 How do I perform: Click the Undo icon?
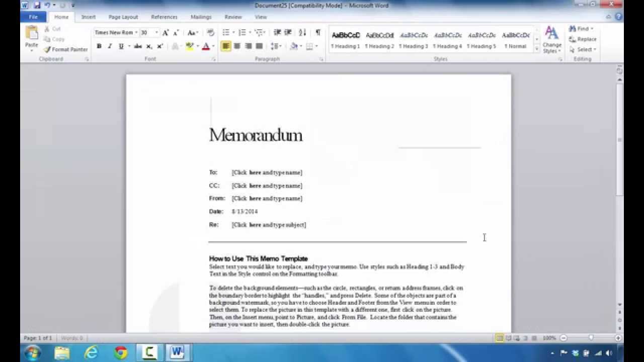click(x=47, y=5)
